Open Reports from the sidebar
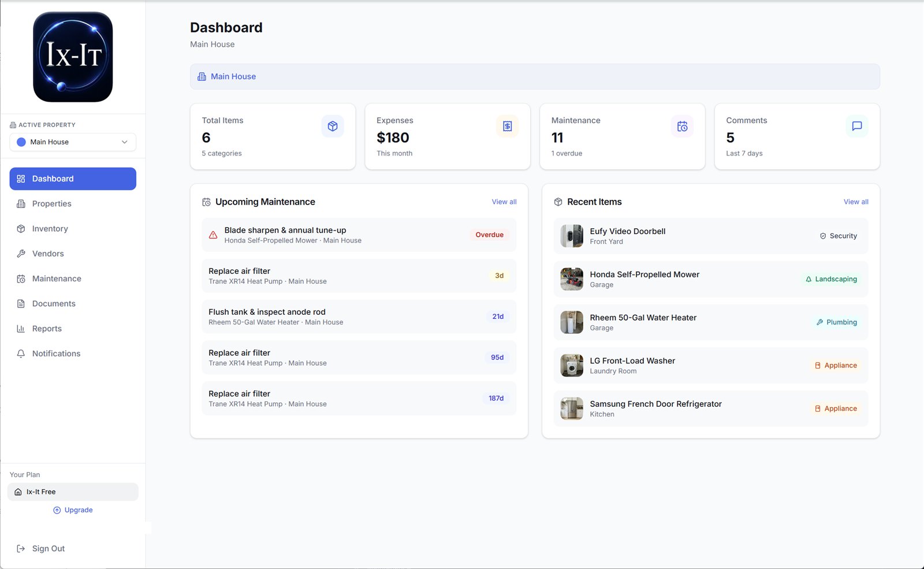Screen dimensions: 924x569 [73, 329]
